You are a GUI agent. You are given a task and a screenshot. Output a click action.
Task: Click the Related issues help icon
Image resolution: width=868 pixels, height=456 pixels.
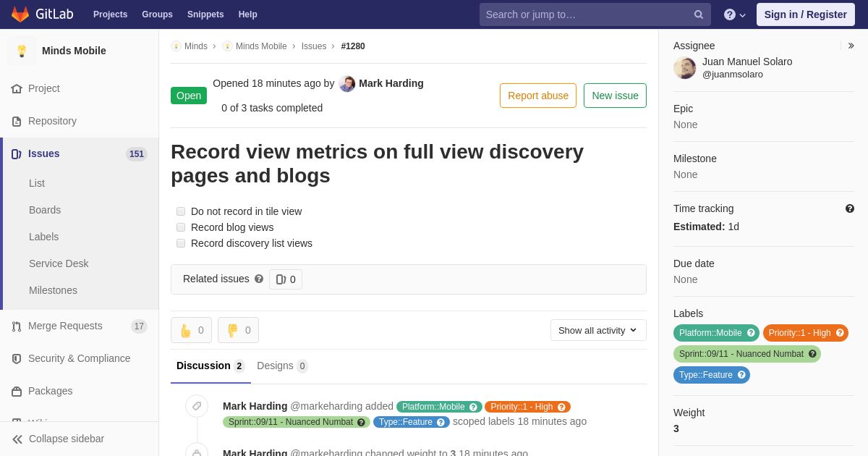(x=259, y=279)
